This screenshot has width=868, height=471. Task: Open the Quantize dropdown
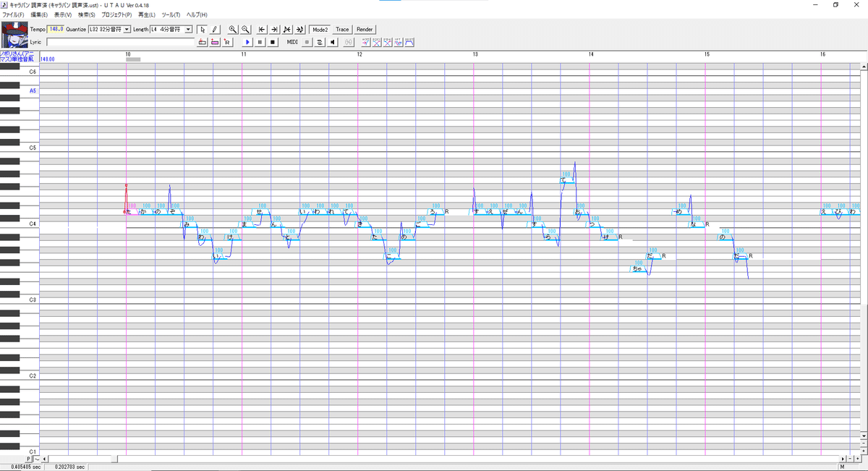pyautogui.click(x=127, y=30)
